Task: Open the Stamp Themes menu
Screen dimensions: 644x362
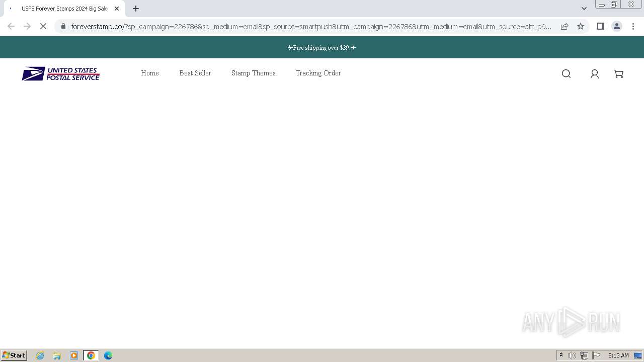Action: point(254,73)
